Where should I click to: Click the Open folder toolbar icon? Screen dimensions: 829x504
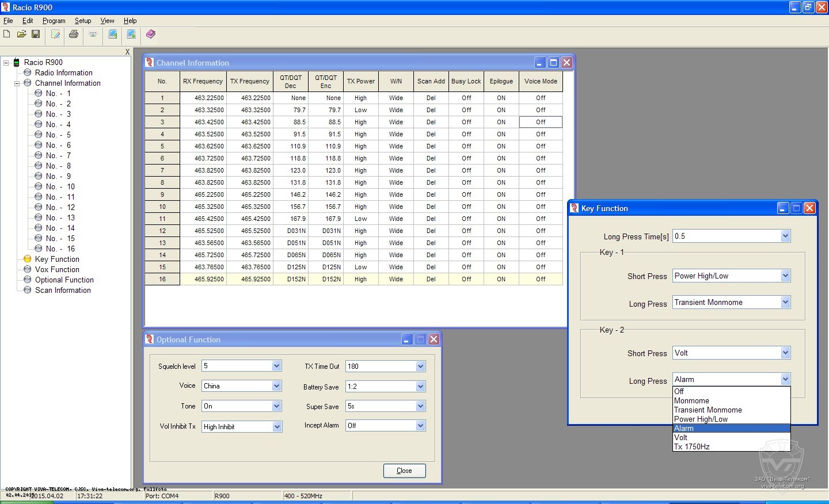point(21,35)
